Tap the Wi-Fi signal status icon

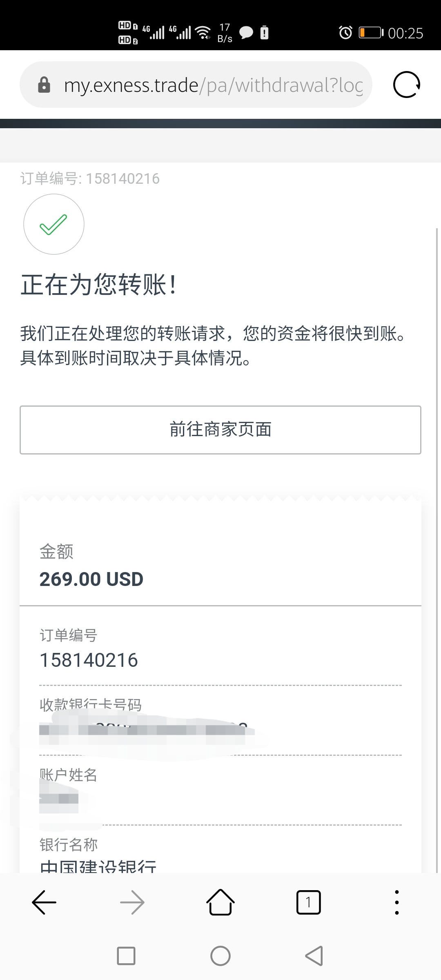click(203, 33)
